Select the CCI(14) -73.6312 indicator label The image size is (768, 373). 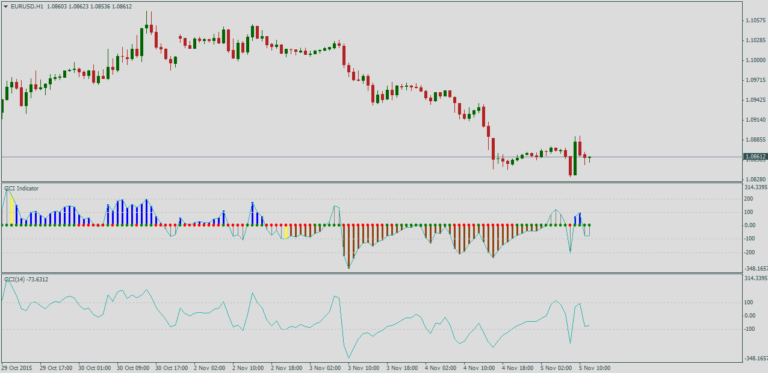tap(26, 279)
